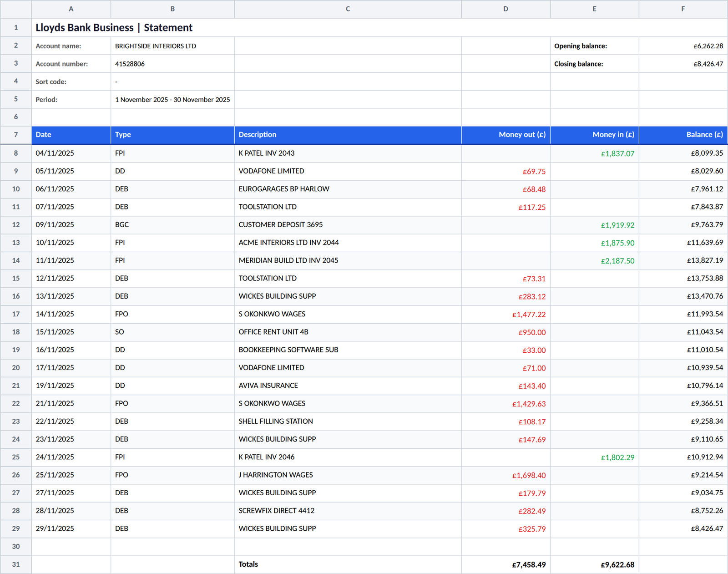The height and width of the screenshot is (574, 728).
Task: Click the Closing balance value cell
Action: point(683,64)
